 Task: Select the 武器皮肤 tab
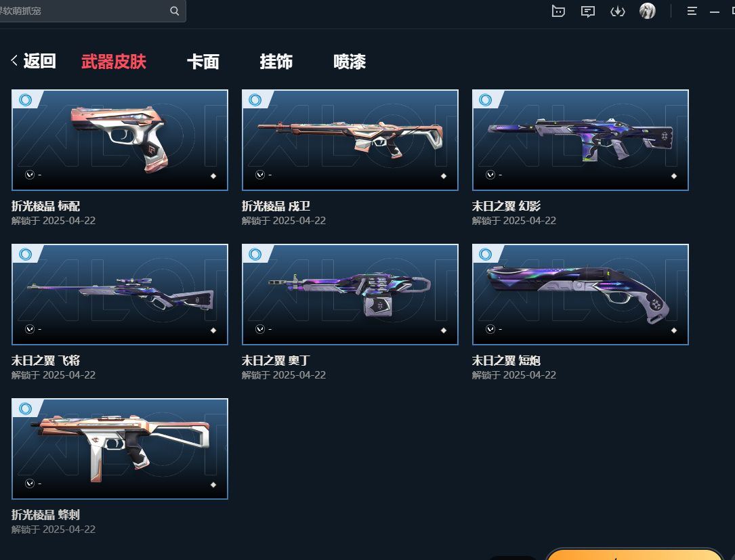[x=114, y=62]
